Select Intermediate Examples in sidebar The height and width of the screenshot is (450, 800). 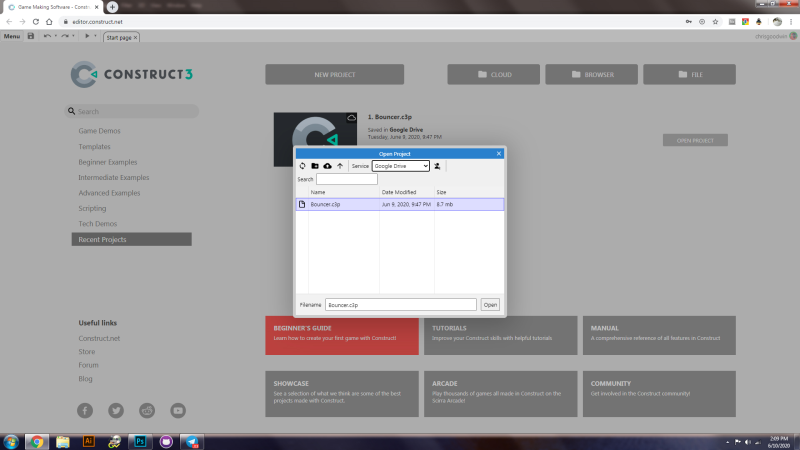point(114,178)
